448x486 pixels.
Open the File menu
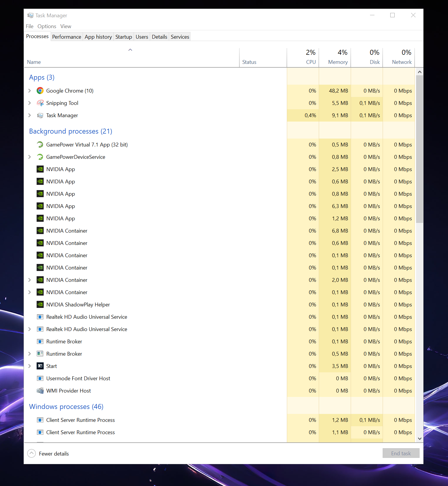point(30,26)
